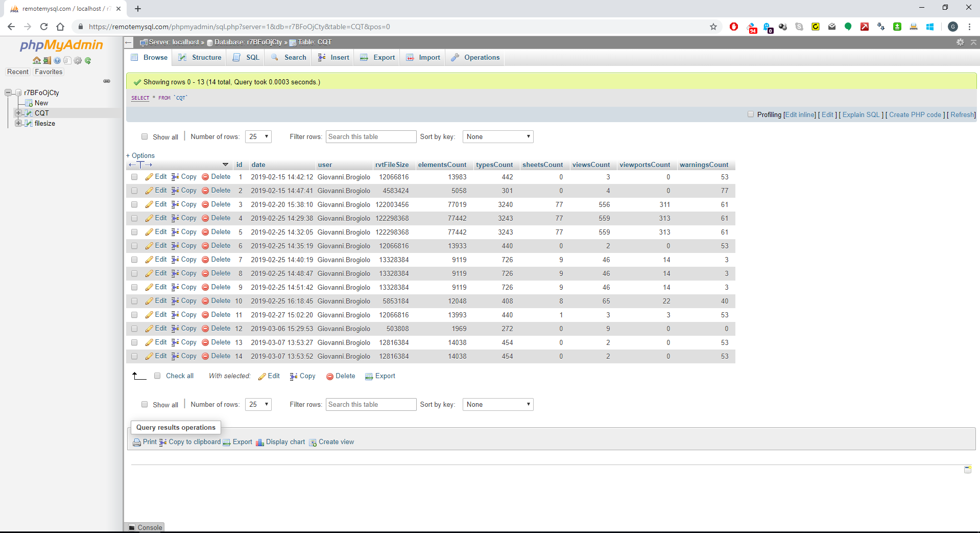Open lower Sort by key dropdown
980x533 pixels.
click(498, 404)
